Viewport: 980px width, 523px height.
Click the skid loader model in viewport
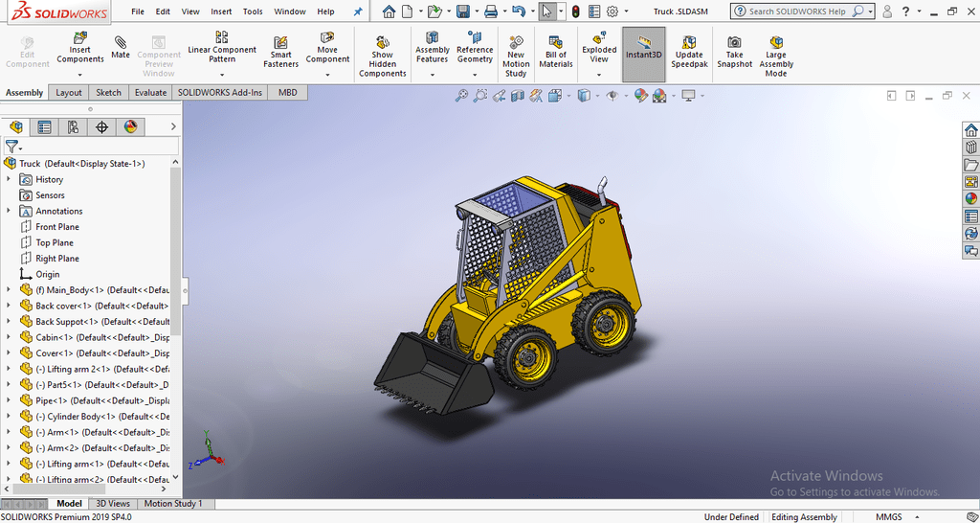pyautogui.click(x=507, y=294)
